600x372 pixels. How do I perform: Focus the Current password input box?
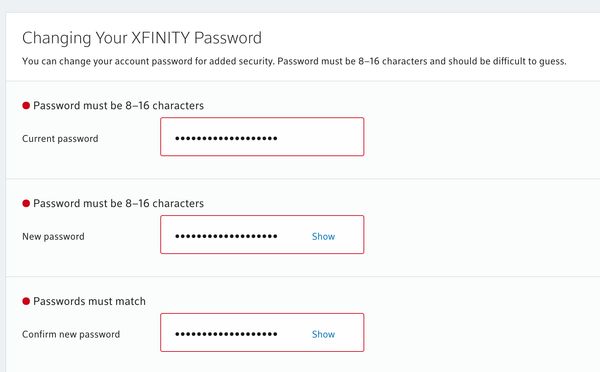point(262,137)
